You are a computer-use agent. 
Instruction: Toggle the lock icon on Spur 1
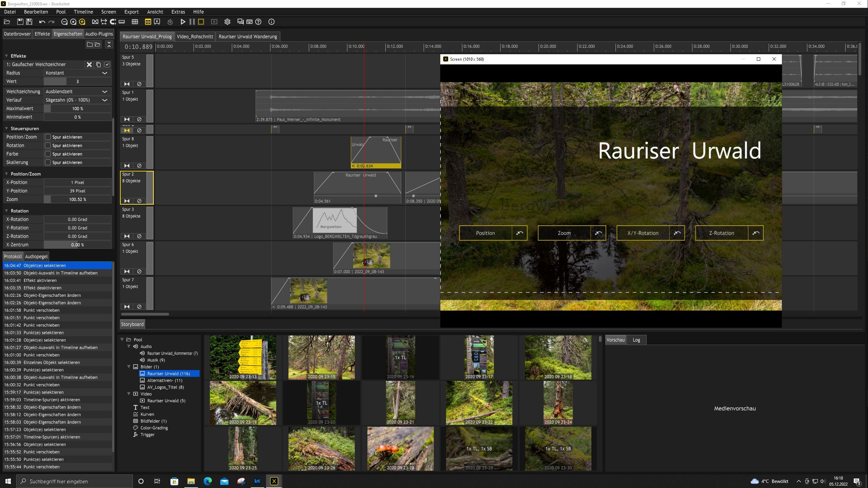127,119
